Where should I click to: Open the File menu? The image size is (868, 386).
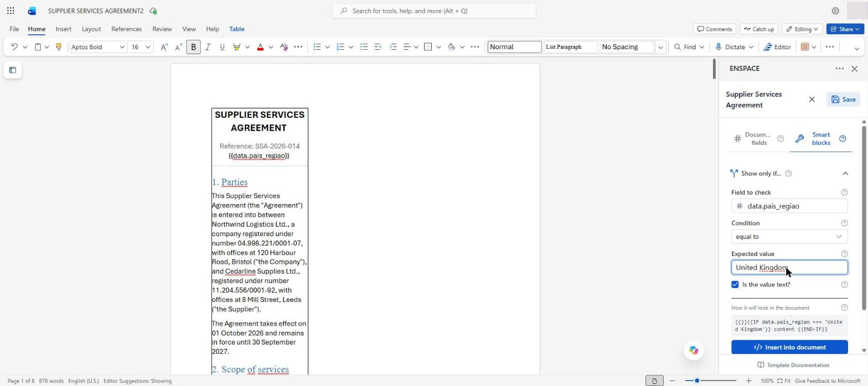click(x=14, y=29)
